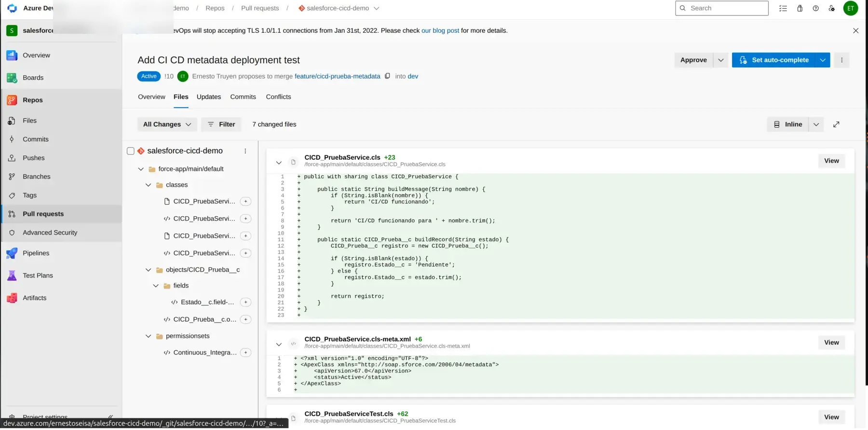Image resolution: width=868 pixels, height=430 pixels.
Task: Check the salesforce-cicd-demo root checkbox
Action: (x=130, y=151)
